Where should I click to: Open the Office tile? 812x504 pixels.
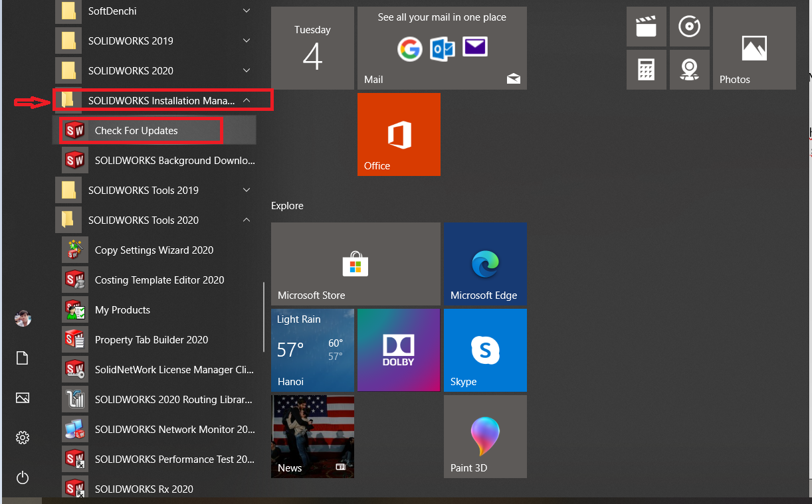tap(399, 134)
